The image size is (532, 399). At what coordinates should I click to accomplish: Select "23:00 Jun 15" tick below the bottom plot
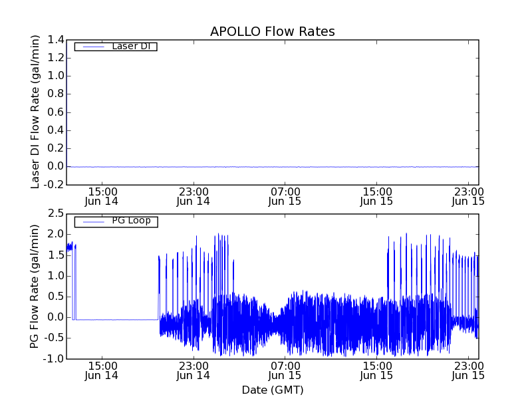point(468,370)
